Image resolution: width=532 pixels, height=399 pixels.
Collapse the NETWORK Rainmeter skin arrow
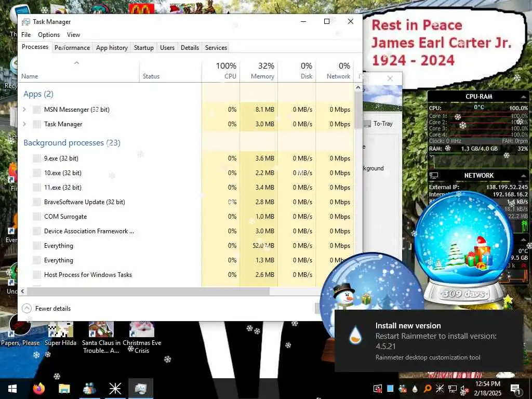[523, 176]
